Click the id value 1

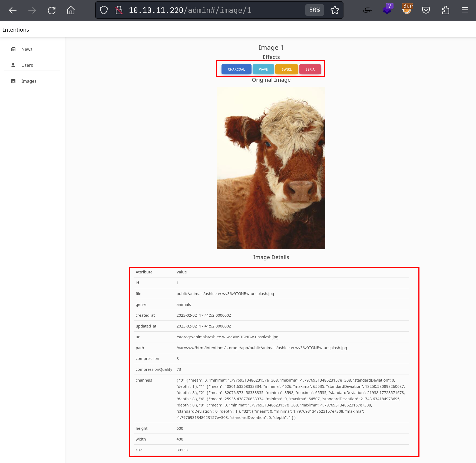pos(178,283)
